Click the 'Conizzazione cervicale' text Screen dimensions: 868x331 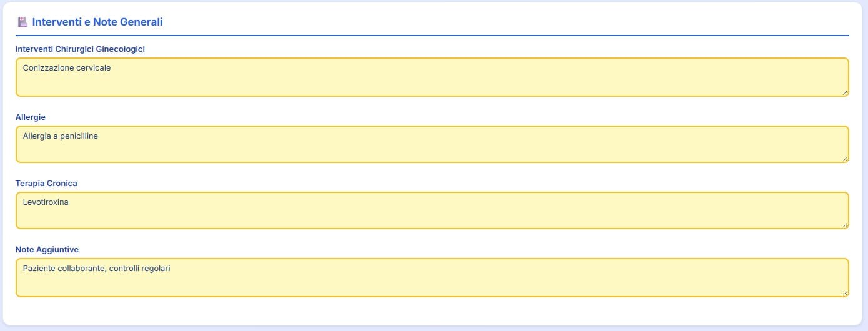click(x=67, y=67)
